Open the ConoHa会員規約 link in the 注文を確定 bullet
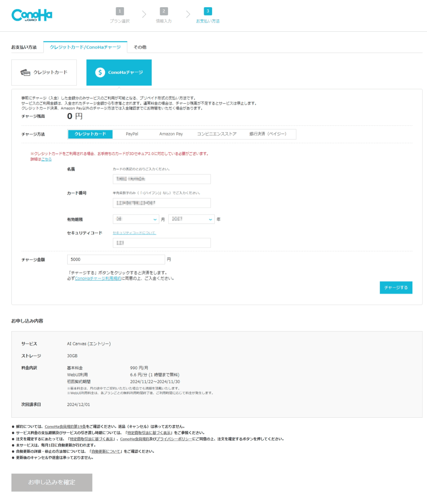427x504 pixels. tap(135, 439)
